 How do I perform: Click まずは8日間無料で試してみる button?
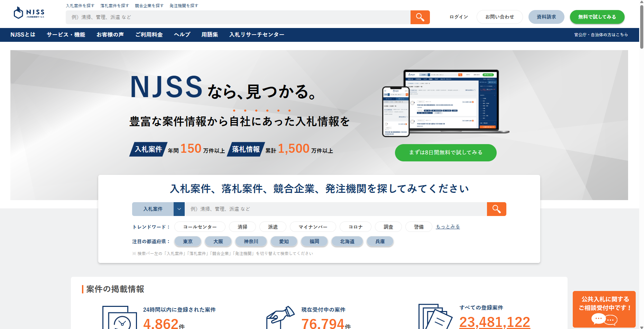click(x=446, y=152)
